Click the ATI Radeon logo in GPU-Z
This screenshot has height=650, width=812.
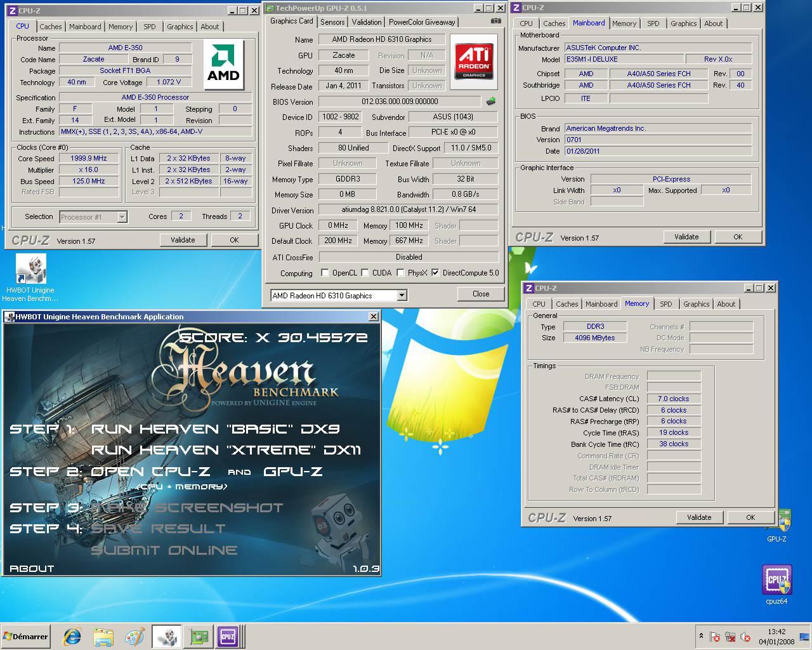point(474,60)
